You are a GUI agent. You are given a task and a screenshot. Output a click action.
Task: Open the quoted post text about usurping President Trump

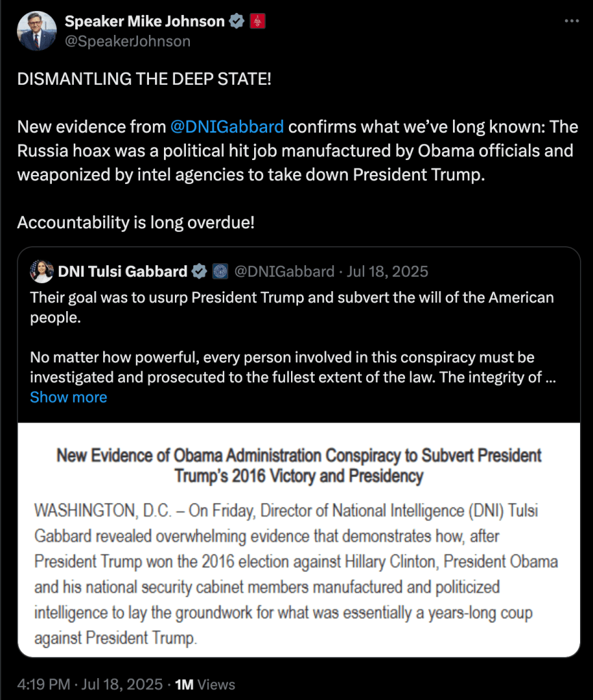292,308
